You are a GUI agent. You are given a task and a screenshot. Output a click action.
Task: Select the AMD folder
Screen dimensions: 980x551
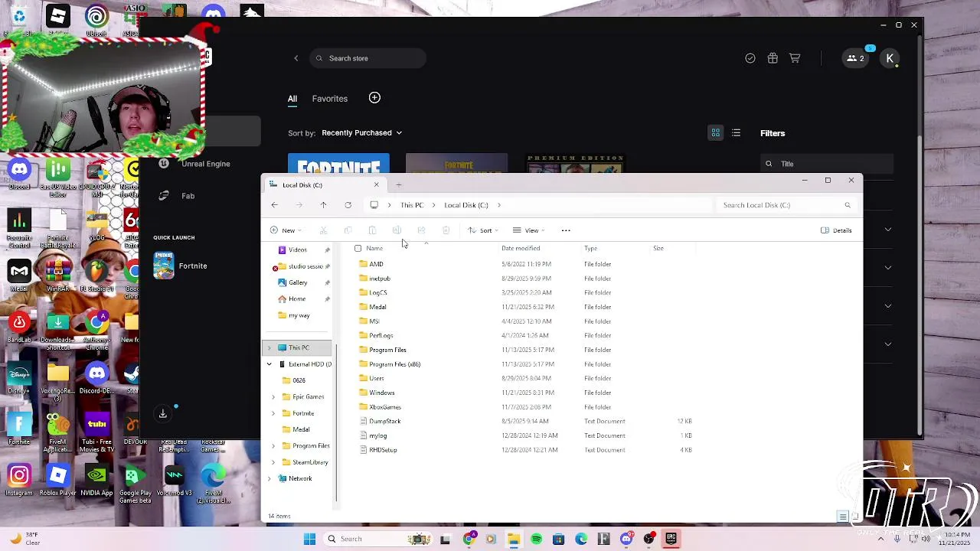point(376,264)
